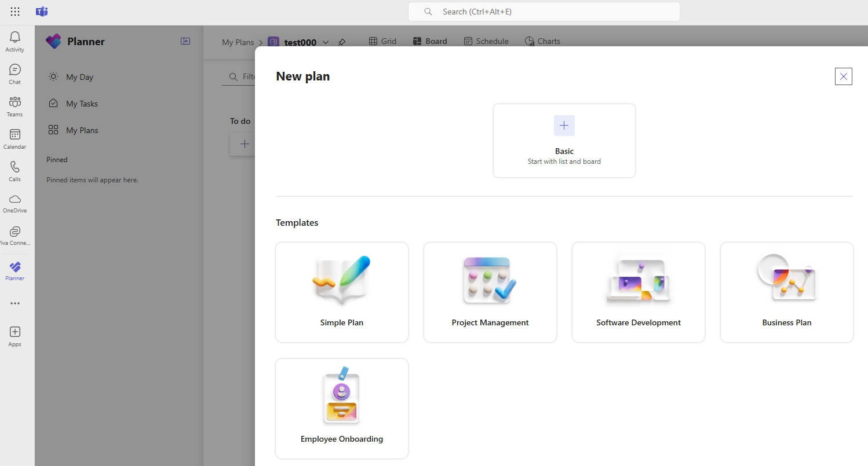Open My Day in Planner sidebar

point(119,77)
